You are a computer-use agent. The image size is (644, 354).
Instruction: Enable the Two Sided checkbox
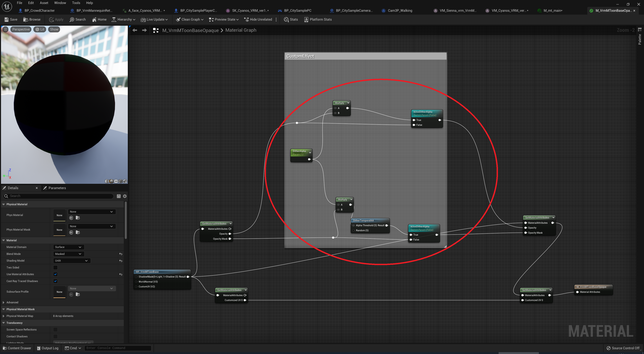[x=56, y=267]
